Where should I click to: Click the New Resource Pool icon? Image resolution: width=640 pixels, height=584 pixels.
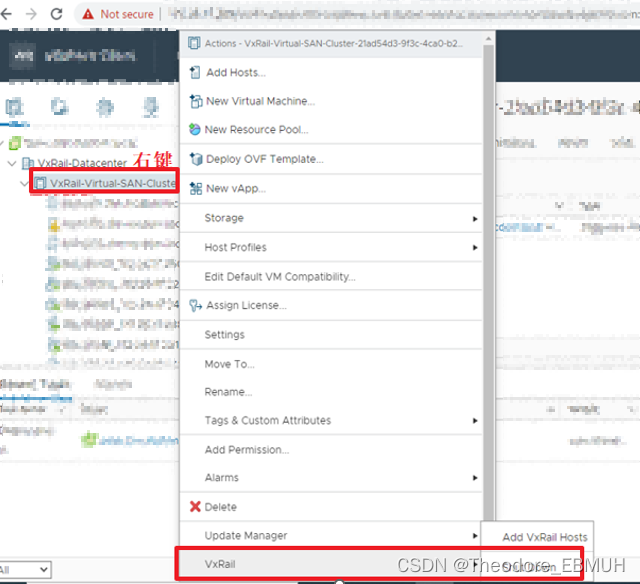click(195, 129)
